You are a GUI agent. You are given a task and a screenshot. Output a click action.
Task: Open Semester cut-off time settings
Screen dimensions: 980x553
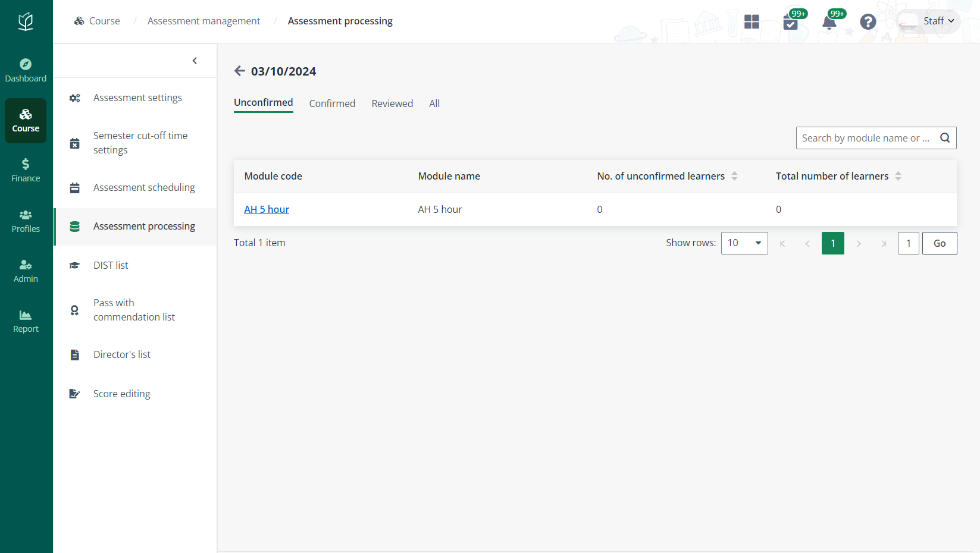(x=135, y=143)
